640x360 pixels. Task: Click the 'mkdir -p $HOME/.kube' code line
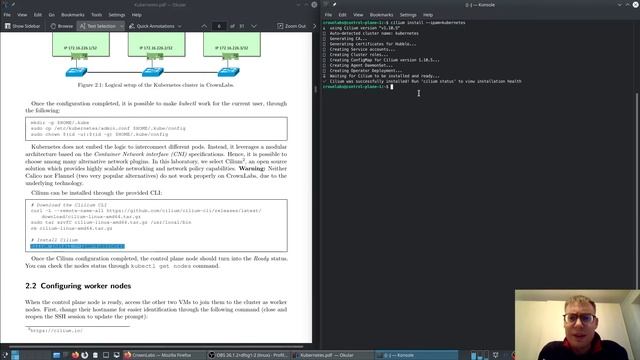tap(60, 122)
